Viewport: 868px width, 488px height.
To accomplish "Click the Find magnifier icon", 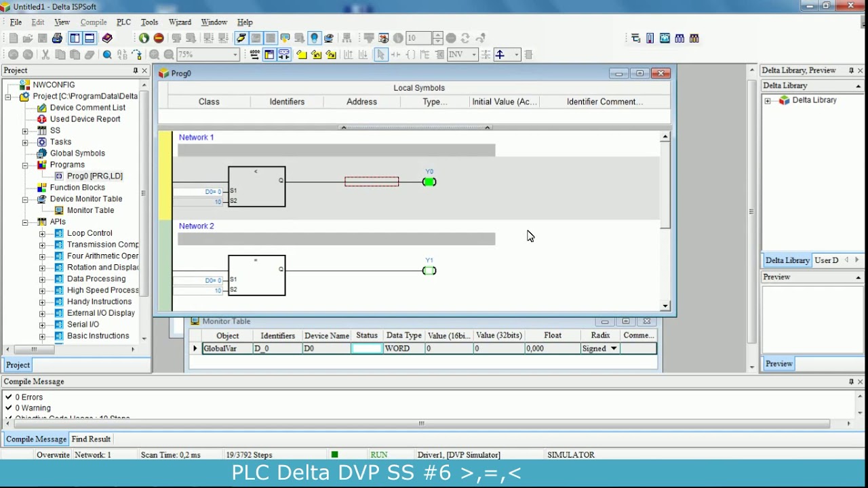I will 107,55.
